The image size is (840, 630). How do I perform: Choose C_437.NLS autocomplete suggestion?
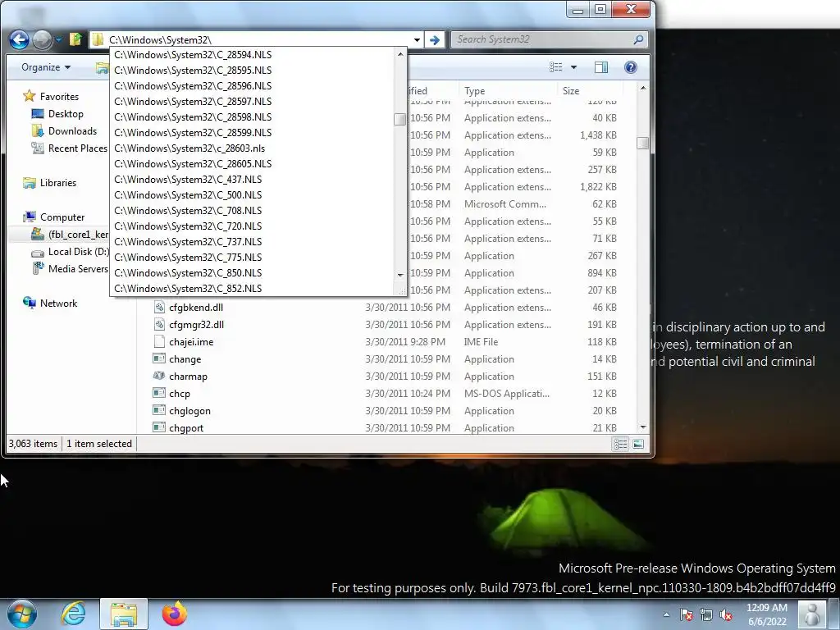(252, 180)
